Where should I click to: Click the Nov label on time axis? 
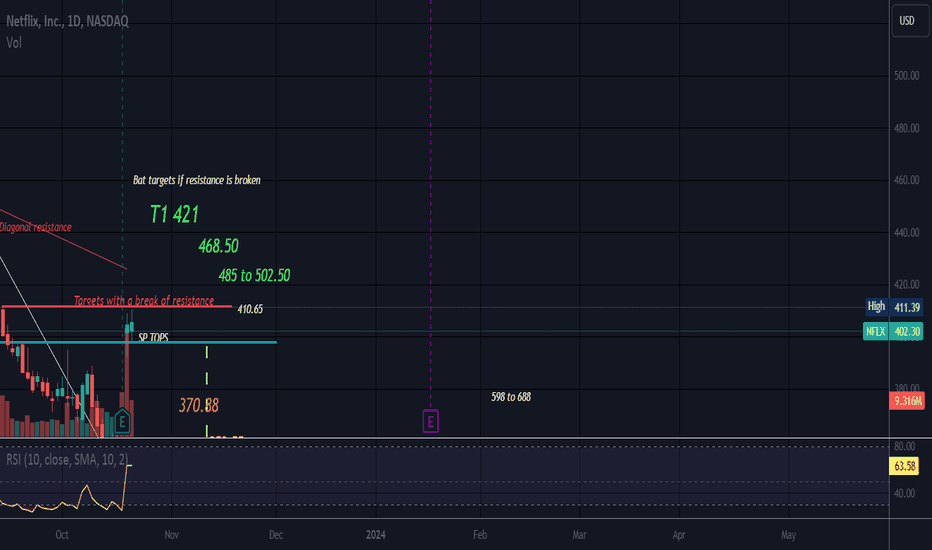[171, 535]
